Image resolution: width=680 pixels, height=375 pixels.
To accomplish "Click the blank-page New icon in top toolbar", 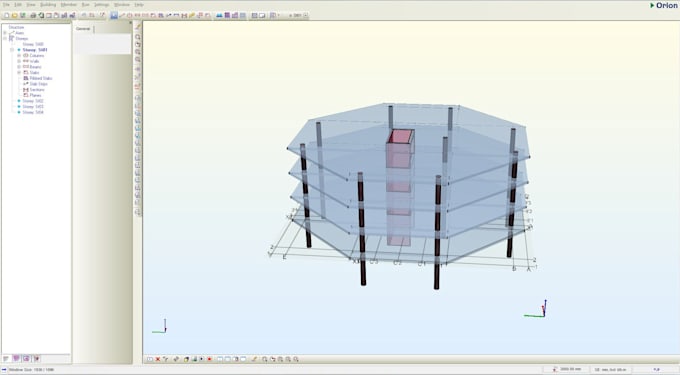I will pyautogui.click(x=7, y=15).
